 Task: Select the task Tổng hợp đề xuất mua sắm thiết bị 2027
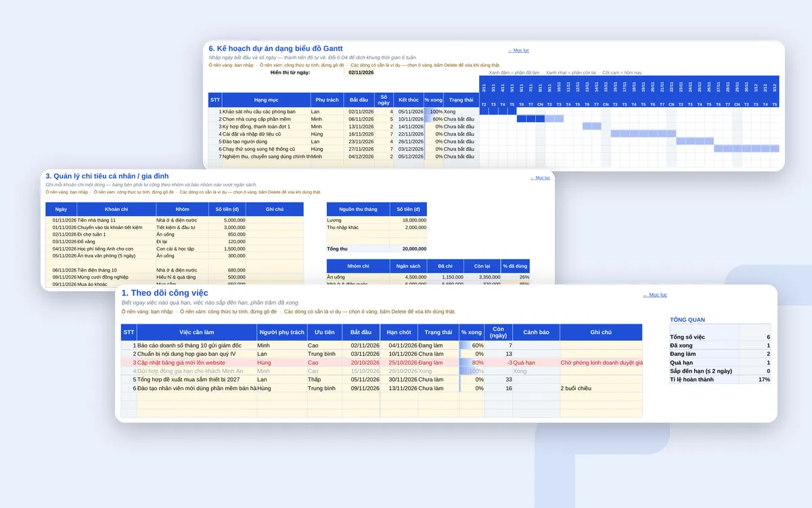(197, 380)
